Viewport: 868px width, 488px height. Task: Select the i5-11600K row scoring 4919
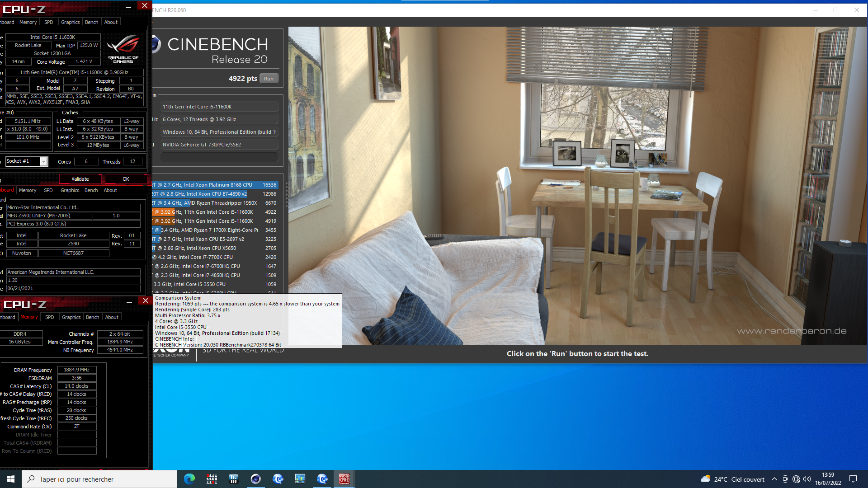(215, 221)
